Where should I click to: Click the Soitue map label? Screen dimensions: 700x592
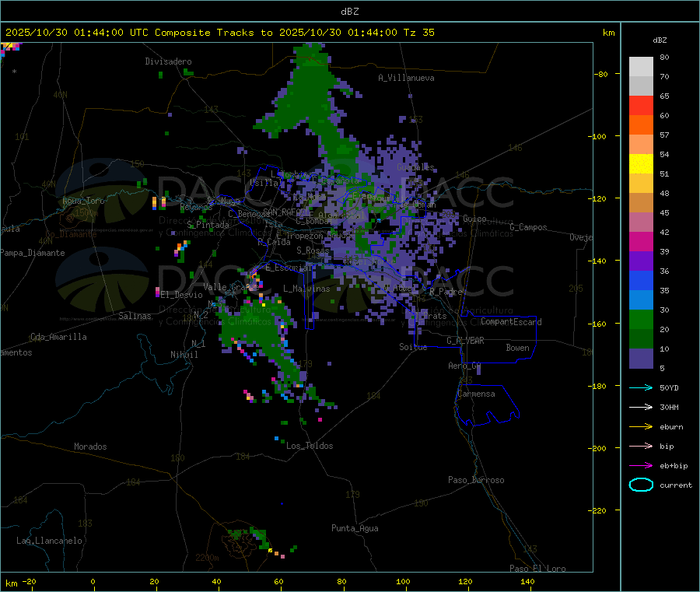coord(413,347)
